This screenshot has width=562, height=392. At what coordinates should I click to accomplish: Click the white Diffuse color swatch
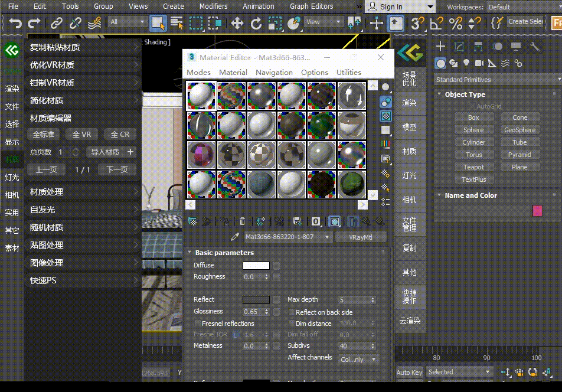[x=256, y=266]
